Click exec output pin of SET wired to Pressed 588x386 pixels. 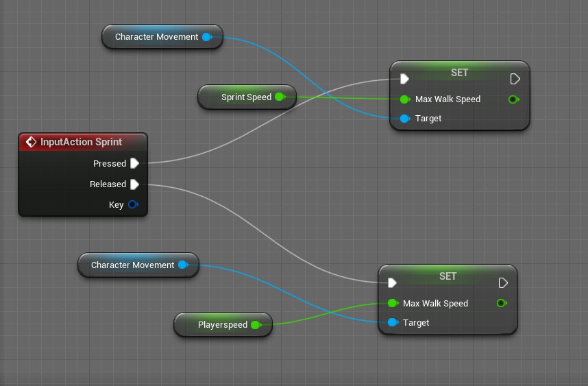[515, 79]
